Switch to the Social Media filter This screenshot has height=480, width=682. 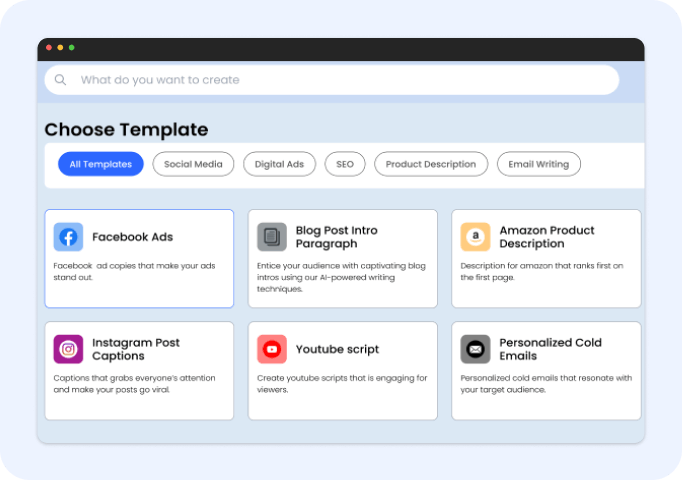click(193, 164)
